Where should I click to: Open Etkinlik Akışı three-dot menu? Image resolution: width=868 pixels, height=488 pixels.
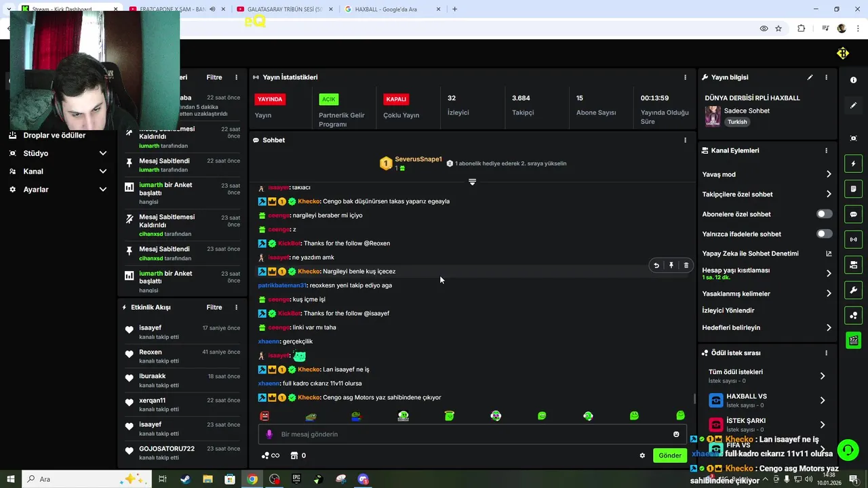pos(236,307)
